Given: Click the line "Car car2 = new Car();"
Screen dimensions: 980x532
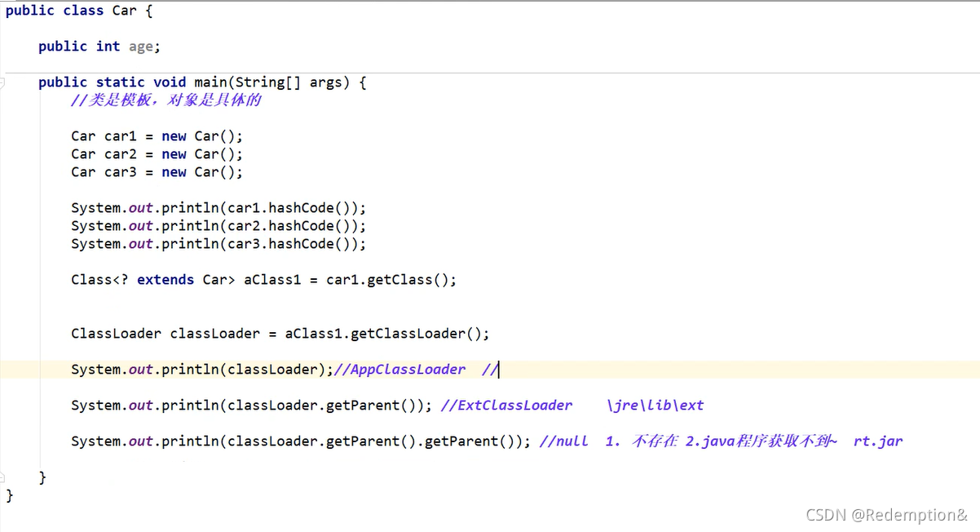Looking at the screenshot, I should coord(157,154).
